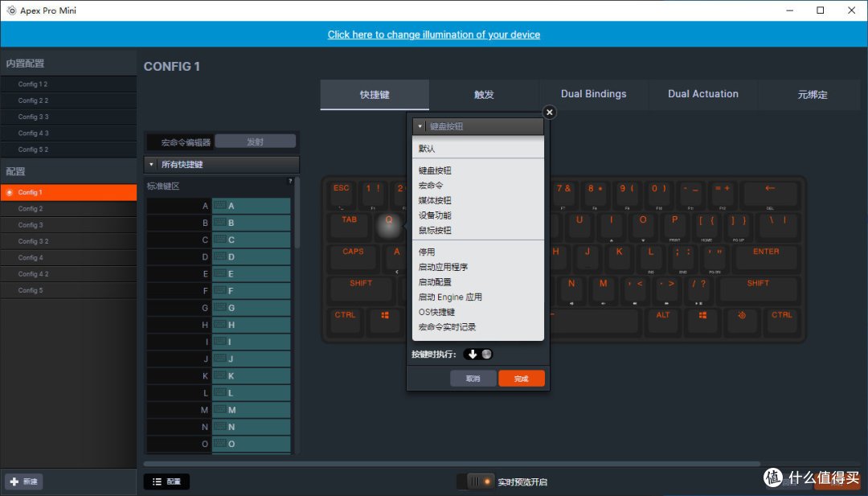
Task: Switch to the 触发 tab
Action: click(484, 95)
